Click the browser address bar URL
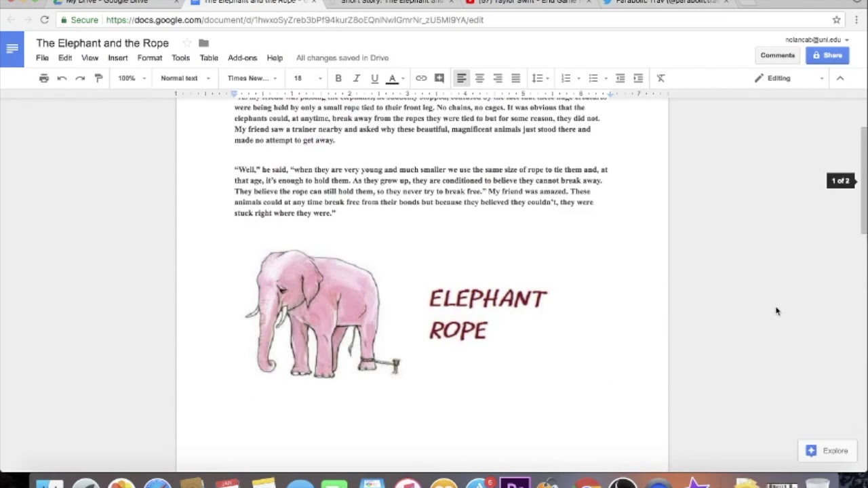Screen dimensions: 868x488 coord(294,20)
